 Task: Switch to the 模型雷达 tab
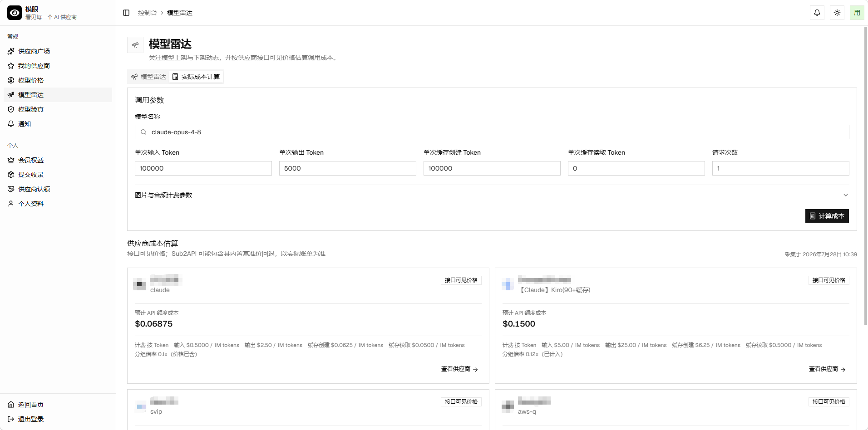coord(148,77)
